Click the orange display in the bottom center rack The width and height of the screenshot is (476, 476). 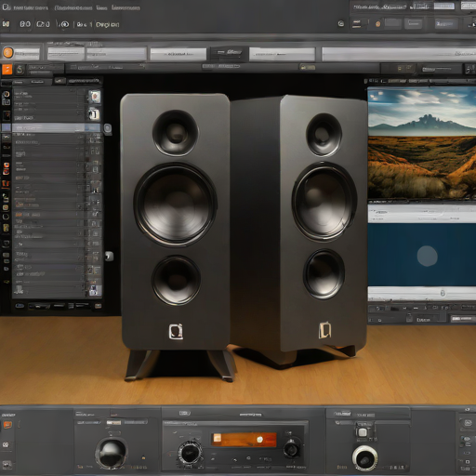244,439
